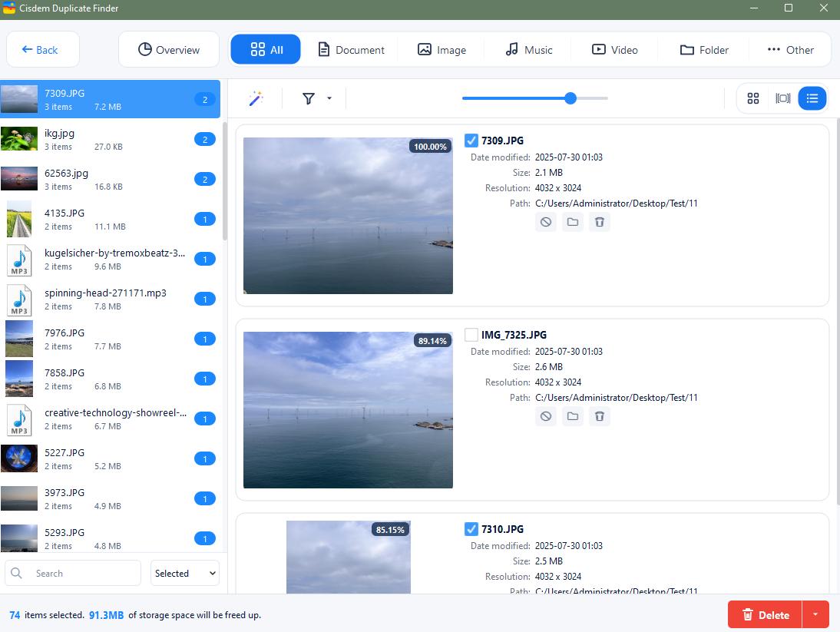Ignore IMG_7325.JPG via block icon
840x632 pixels.
pos(546,416)
